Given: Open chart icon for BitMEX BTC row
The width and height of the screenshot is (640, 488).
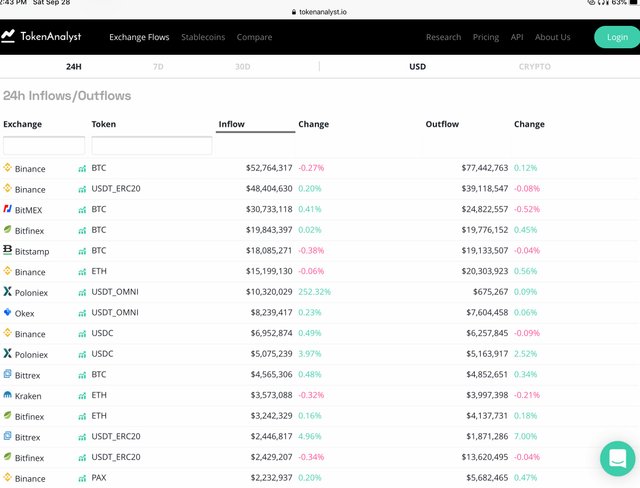Looking at the screenshot, I should coord(82,210).
